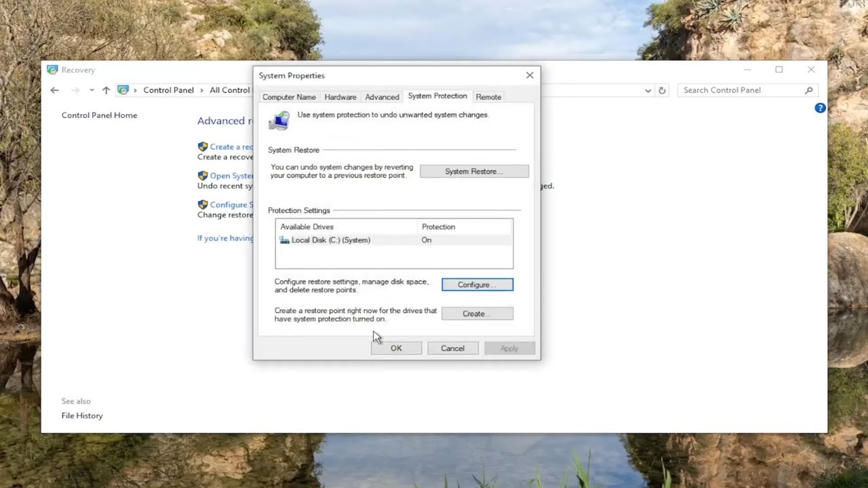The height and width of the screenshot is (488, 868).
Task: Click the shield icon beside Create a recovery drive
Action: click(203, 146)
